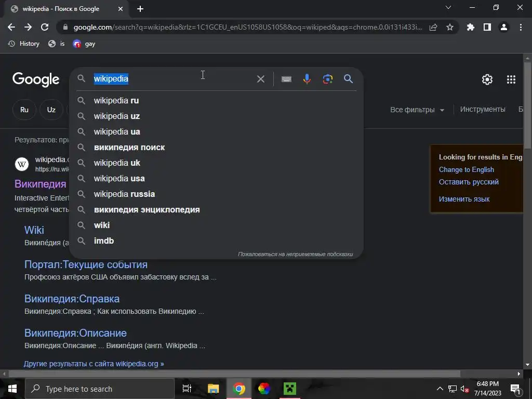Click the Chrome forward arrow
Screen dimensions: 532x399
coord(28,27)
